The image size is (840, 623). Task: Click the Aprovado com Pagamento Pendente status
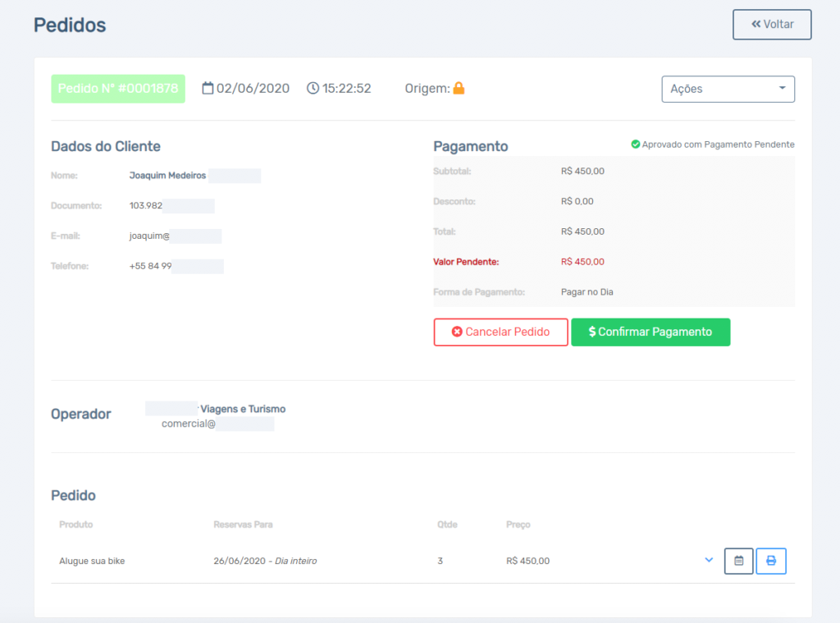pyautogui.click(x=718, y=144)
